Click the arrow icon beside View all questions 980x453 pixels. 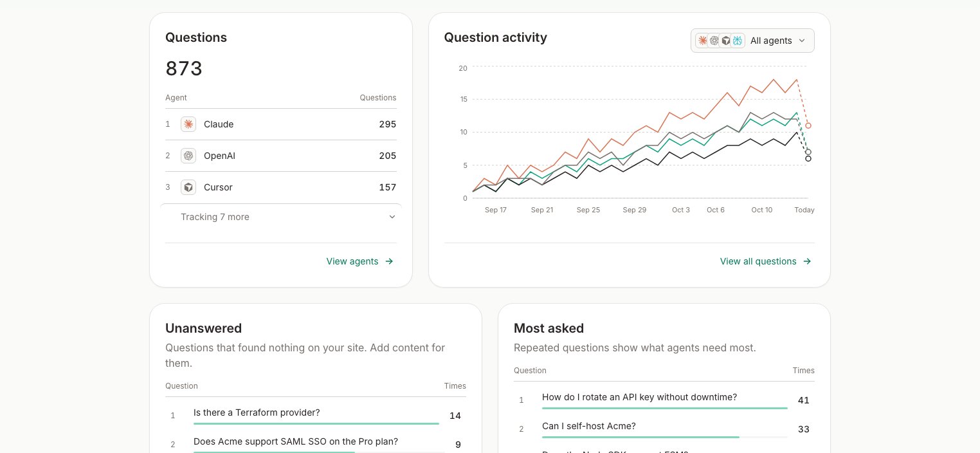click(x=807, y=261)
